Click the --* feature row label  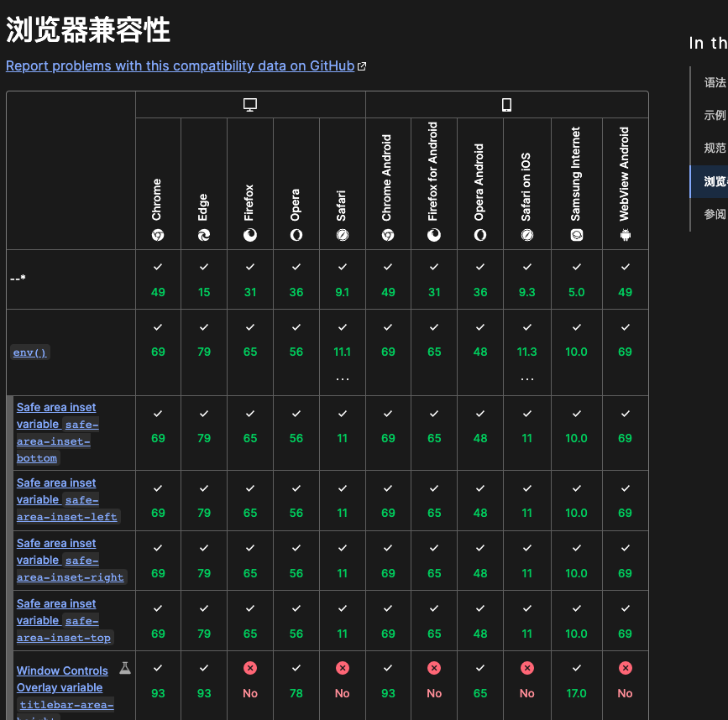[18, 279]
